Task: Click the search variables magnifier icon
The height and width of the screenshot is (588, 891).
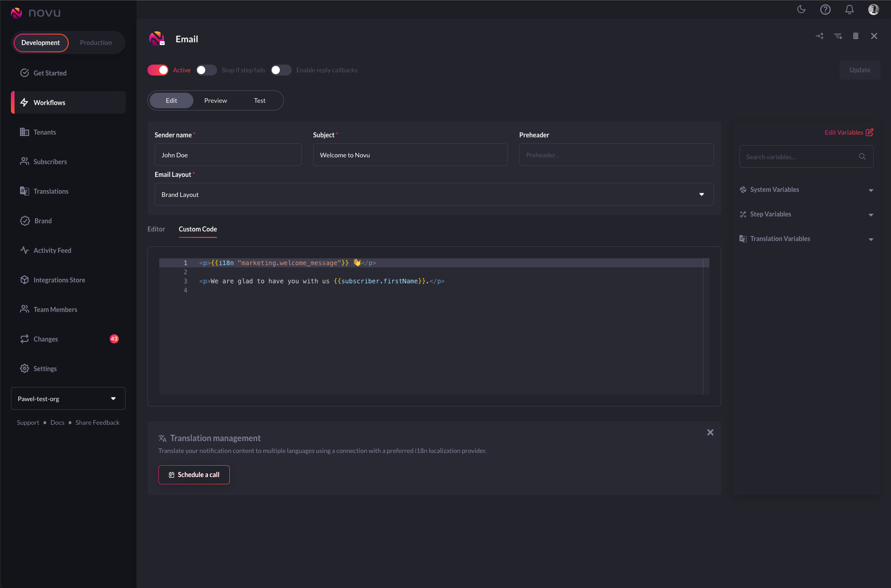Action: [862, 157]
